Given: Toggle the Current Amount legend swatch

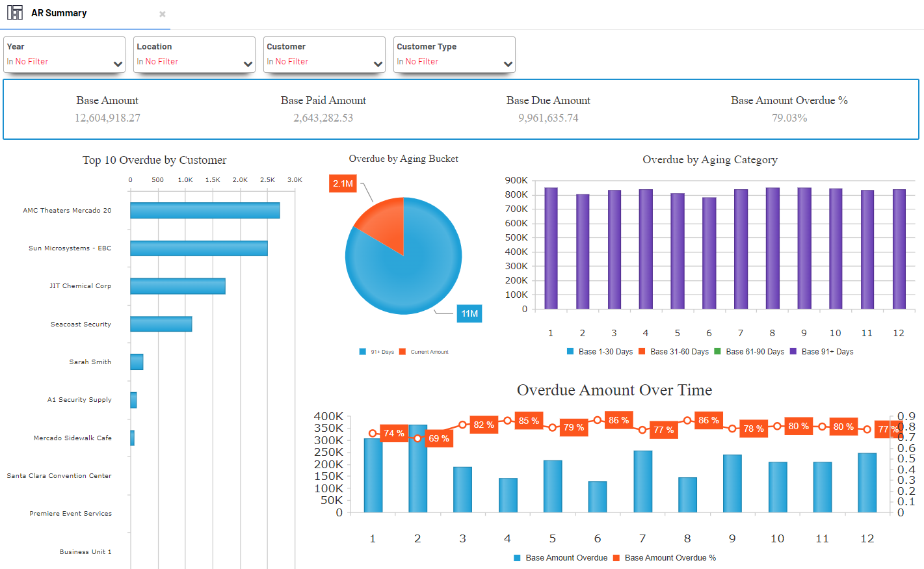Looking at the screenshot, I should [403, 352].
